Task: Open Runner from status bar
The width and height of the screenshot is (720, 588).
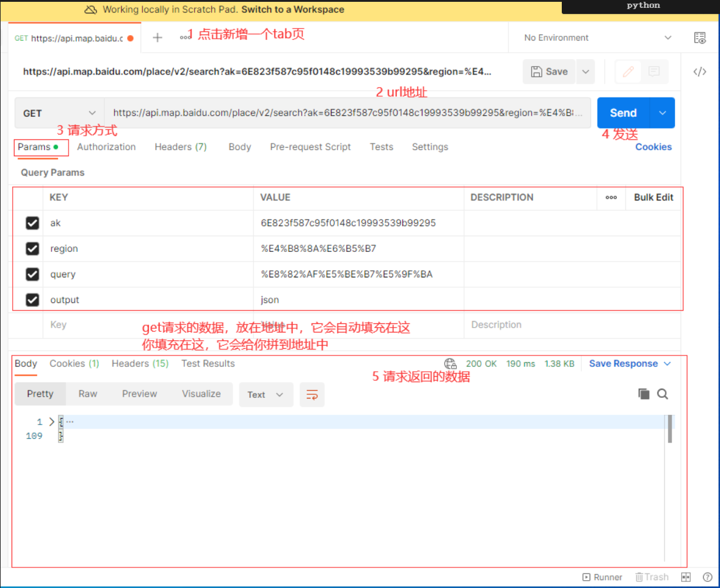Action: (602, 577)
